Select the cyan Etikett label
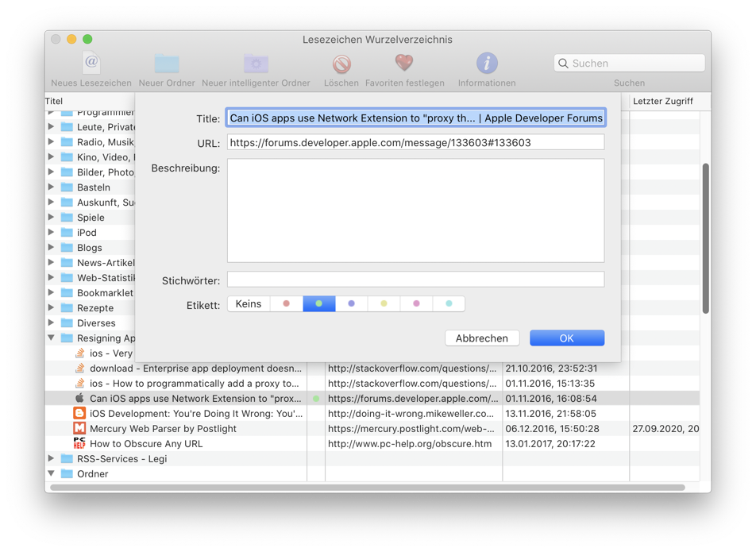The image size is (756, 552). 449,303
